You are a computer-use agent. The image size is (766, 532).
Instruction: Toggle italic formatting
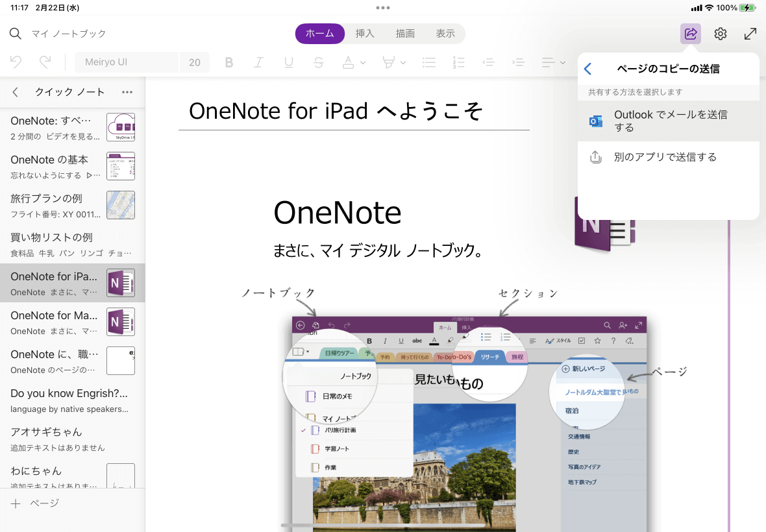tap(258, 62)
